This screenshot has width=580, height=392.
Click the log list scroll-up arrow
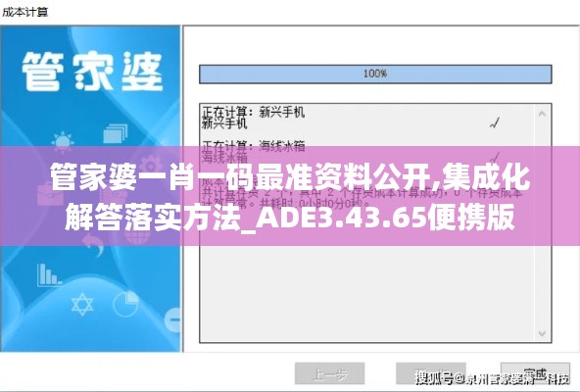point(542,114)
